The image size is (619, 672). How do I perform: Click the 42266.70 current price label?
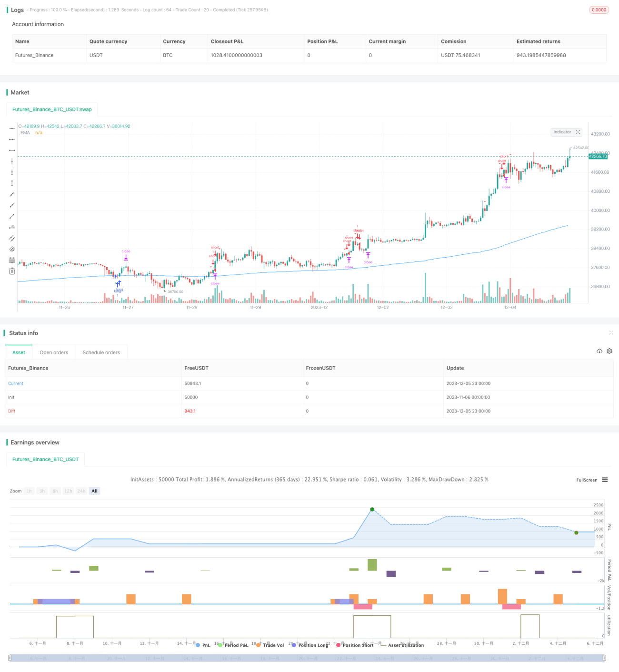598,156
